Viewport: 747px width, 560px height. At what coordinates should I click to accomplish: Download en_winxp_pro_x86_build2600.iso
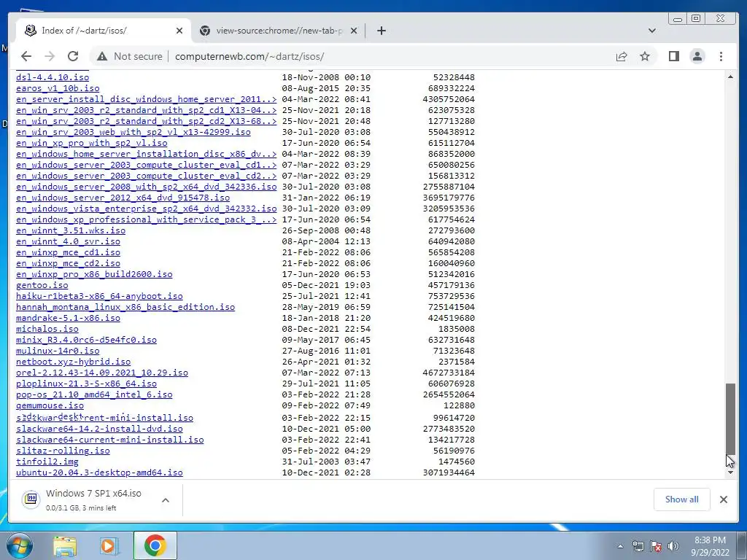[94, 274]
